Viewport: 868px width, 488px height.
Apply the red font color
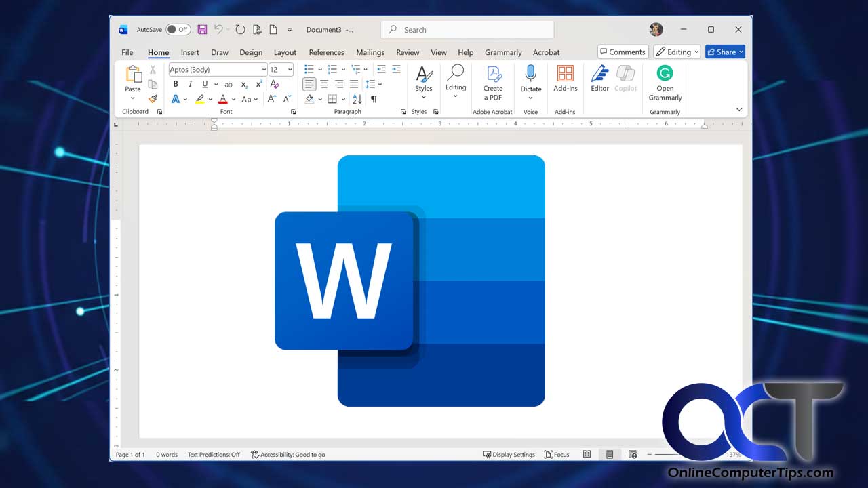click(222, 99)
